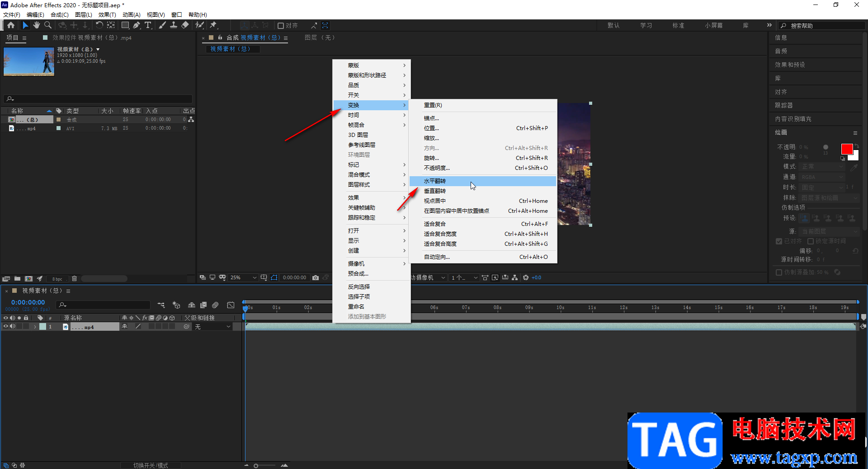The height and width of the screenshot is (469, 868).
Task: Select the Brush tool
Action: (x=162, y=25)
